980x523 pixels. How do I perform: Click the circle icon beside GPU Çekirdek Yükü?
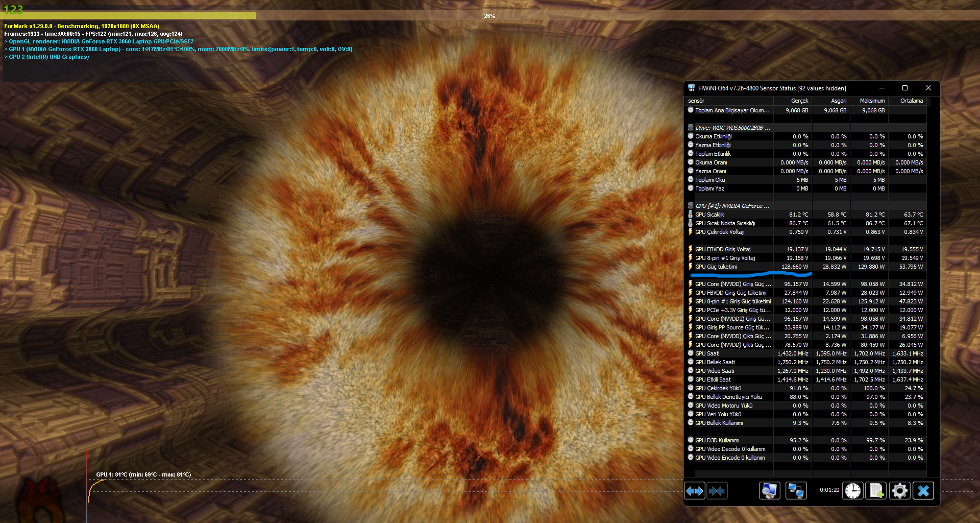pos(691,388)
